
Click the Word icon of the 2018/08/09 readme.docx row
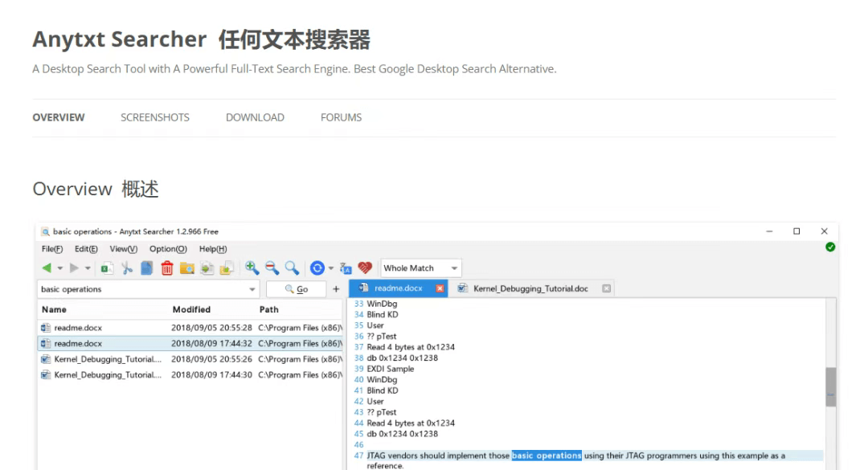(46, 343)
